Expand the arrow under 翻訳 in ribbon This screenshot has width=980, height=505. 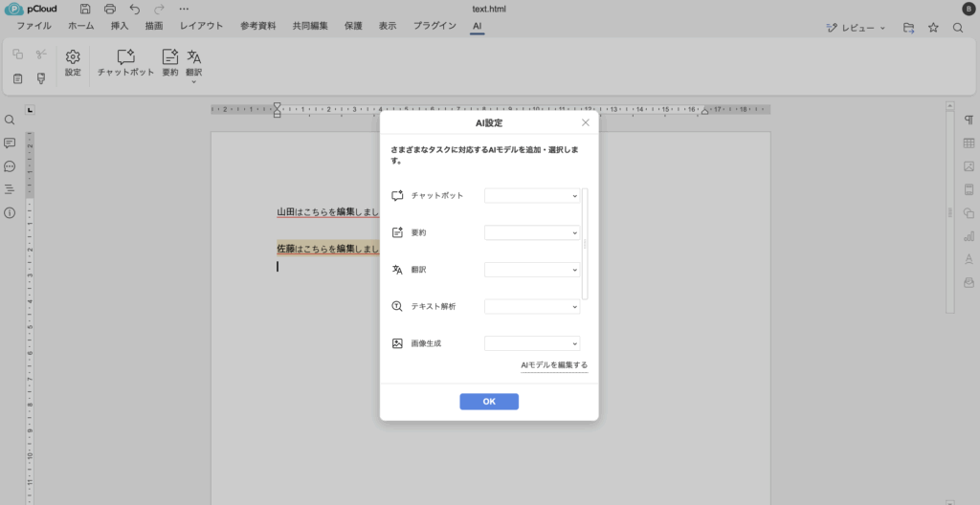(x=193, y=82)
